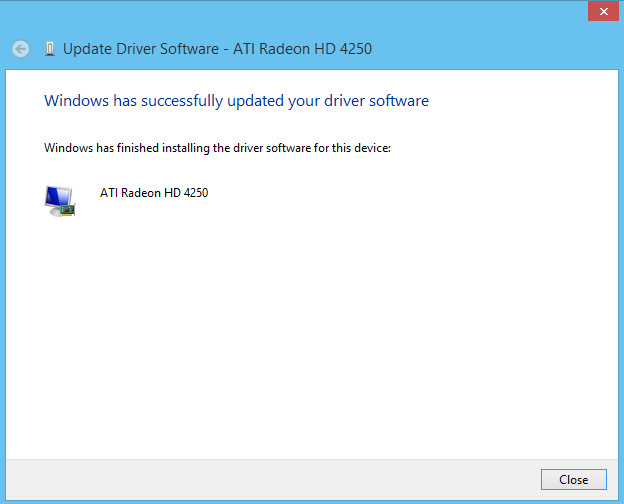This screenshot has height=504, width=624.
Task: Select the 'ATI Radeon HD 4250' device name text
Action: pos(154,193)
